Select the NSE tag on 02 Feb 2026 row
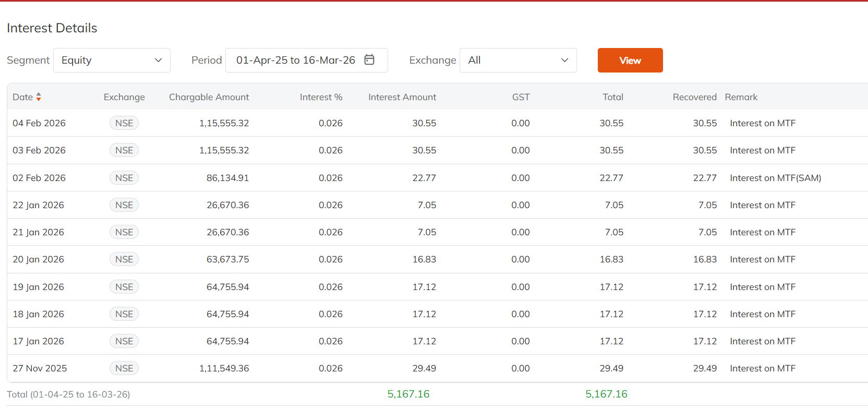This screenshot has height=409, width=868. click(x=124, y=178)
